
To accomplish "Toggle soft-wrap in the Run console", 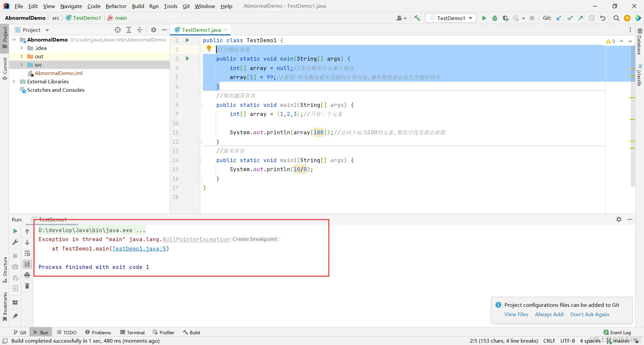I will pyautogui.click(x=27, y=253).
